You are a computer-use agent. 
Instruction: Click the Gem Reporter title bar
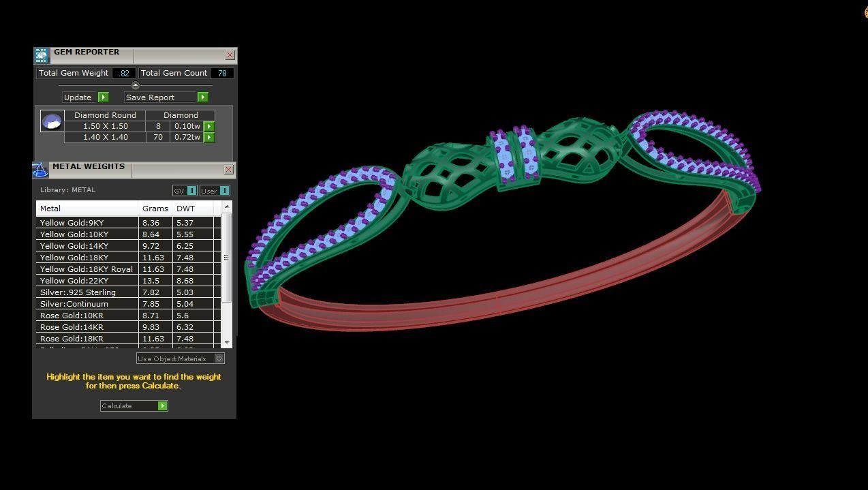pyautogui.click(x=136, y=55)
